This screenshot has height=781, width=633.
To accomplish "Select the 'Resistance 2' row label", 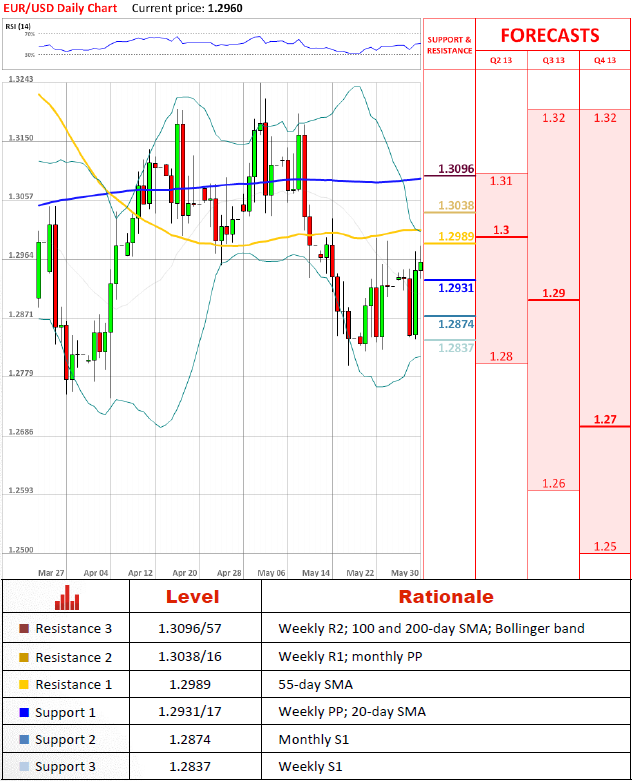I will pos(74,657).
